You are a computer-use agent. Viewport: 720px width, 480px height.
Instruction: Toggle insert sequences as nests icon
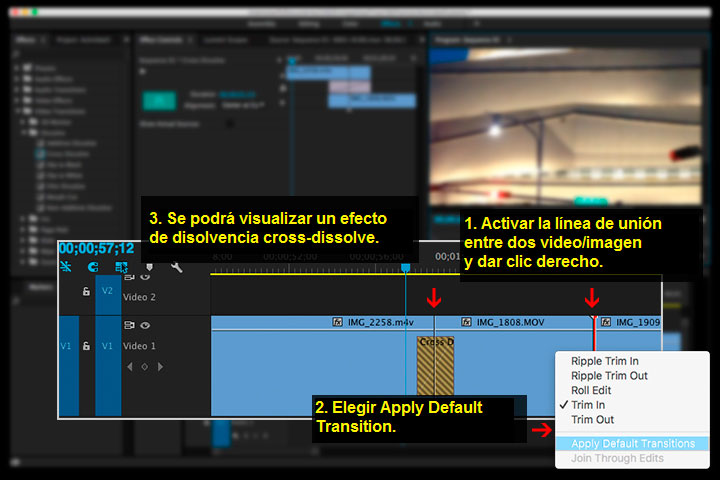(66, 266)
